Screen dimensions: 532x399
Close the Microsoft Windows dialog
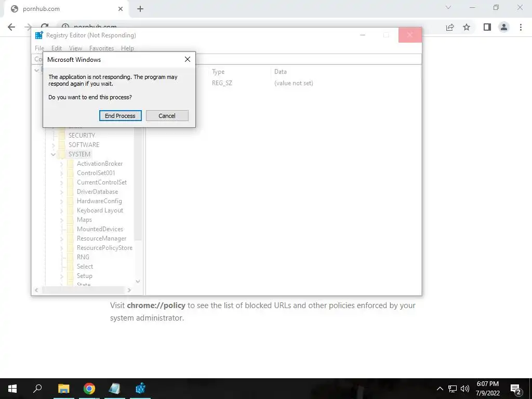[x=187, y=59]
